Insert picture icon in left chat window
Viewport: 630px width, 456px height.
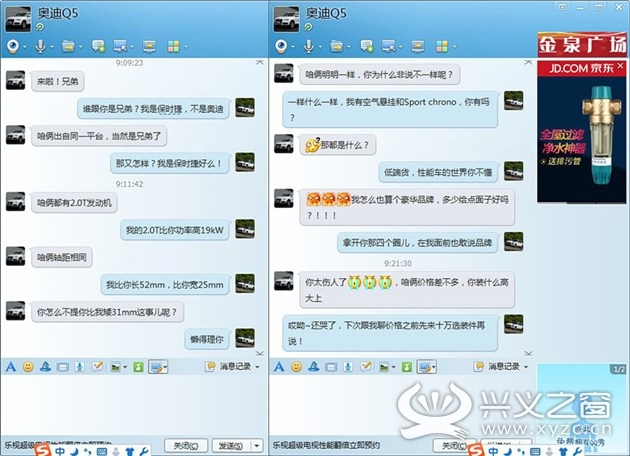tap(116, 367)
